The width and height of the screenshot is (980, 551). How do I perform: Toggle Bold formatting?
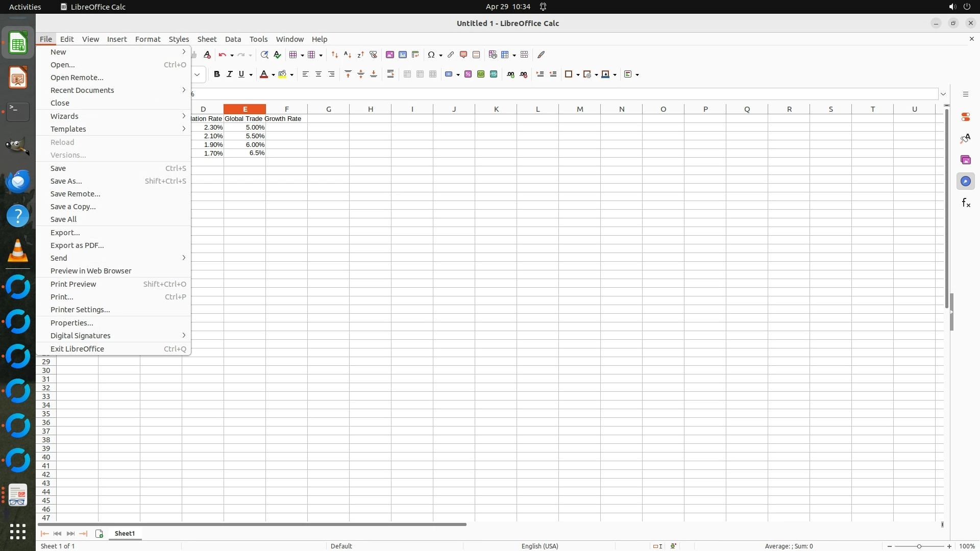pos(217,74)
